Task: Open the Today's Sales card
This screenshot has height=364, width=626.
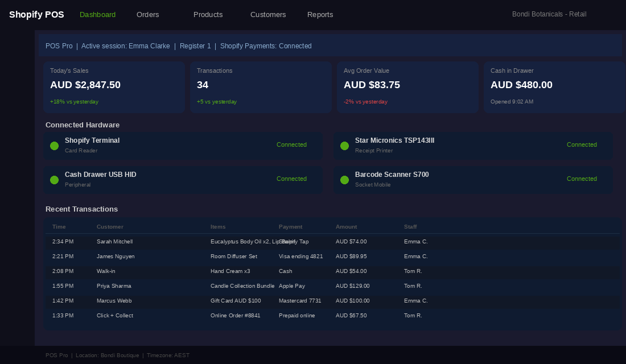Action: click(x=114, y=87)
